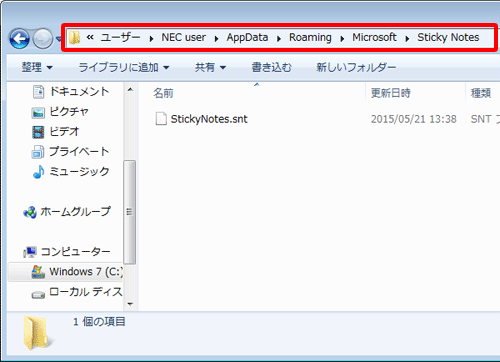Image resolution: width=500 pixels, height=362 pixels.
Task: Select the StickyNotes.snt file
Action: (x=209, y=119)
